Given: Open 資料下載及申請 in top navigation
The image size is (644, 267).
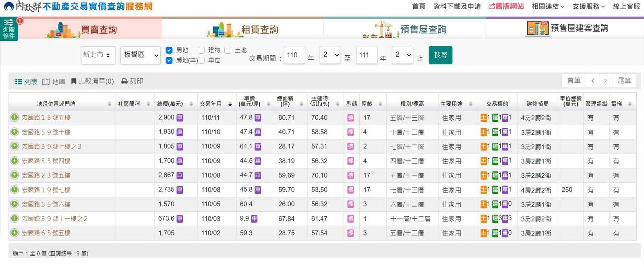Looking at the screenshot, I should (x=457, y=6).
